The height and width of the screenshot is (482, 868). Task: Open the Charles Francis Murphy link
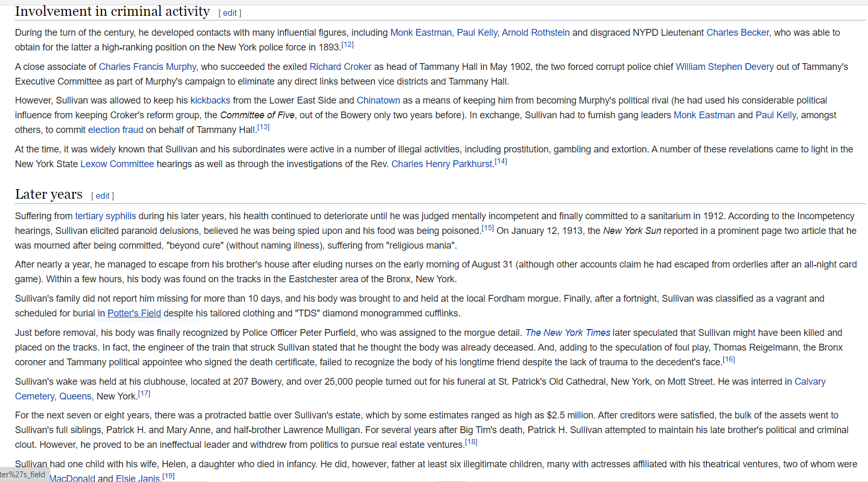point(147,67)
